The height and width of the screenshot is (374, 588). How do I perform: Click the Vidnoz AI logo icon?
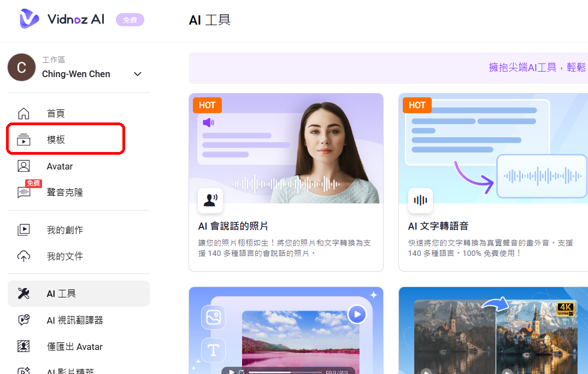[30, 19]
